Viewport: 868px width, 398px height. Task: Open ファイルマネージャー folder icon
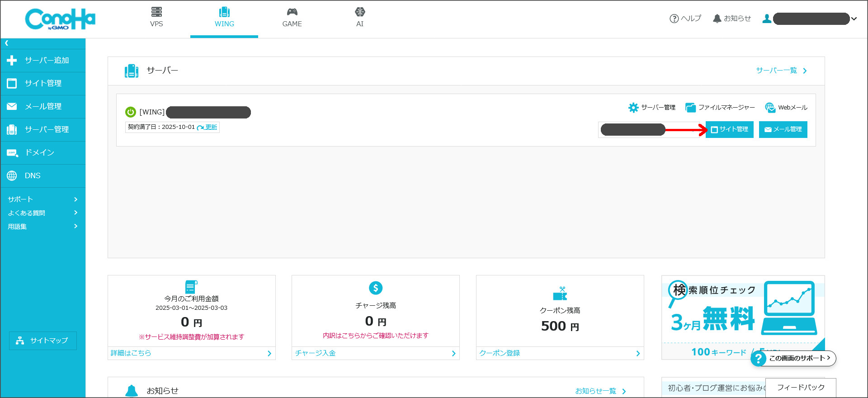pos(690,108)
